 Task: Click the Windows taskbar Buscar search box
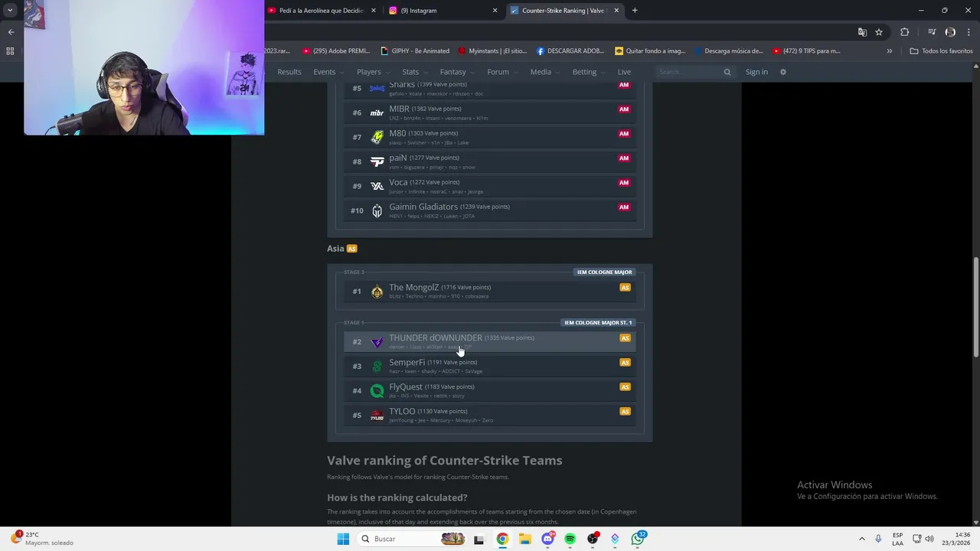point(410,539)
